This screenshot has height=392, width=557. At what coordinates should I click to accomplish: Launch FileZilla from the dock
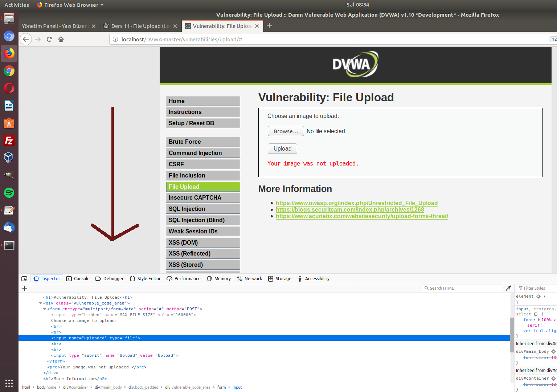click(9, 140)
